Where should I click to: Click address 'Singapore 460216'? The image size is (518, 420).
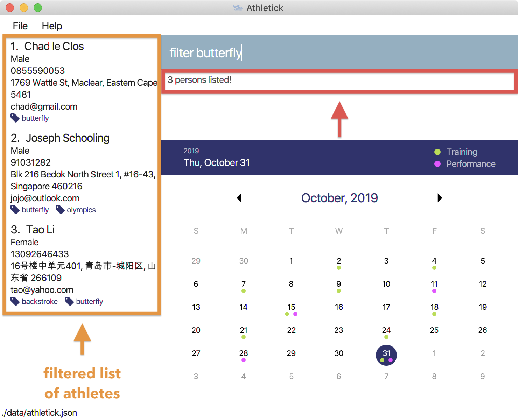47,186
